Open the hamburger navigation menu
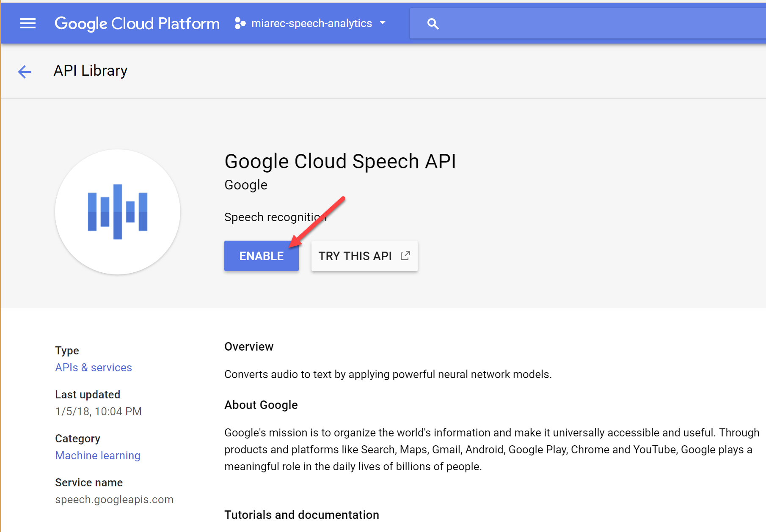Image resolution: width=766 pixels, height=532 pixels. click(x=28, y=23)
